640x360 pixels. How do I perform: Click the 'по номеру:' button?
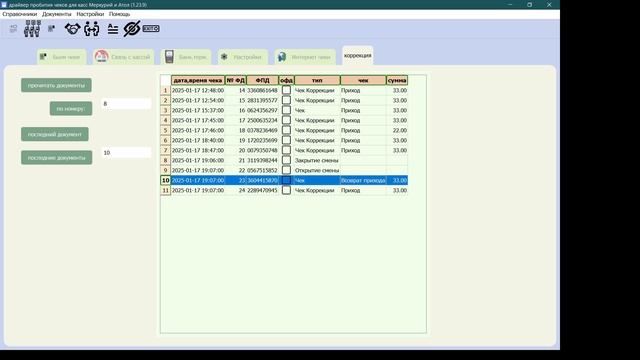tap(71, 109)
